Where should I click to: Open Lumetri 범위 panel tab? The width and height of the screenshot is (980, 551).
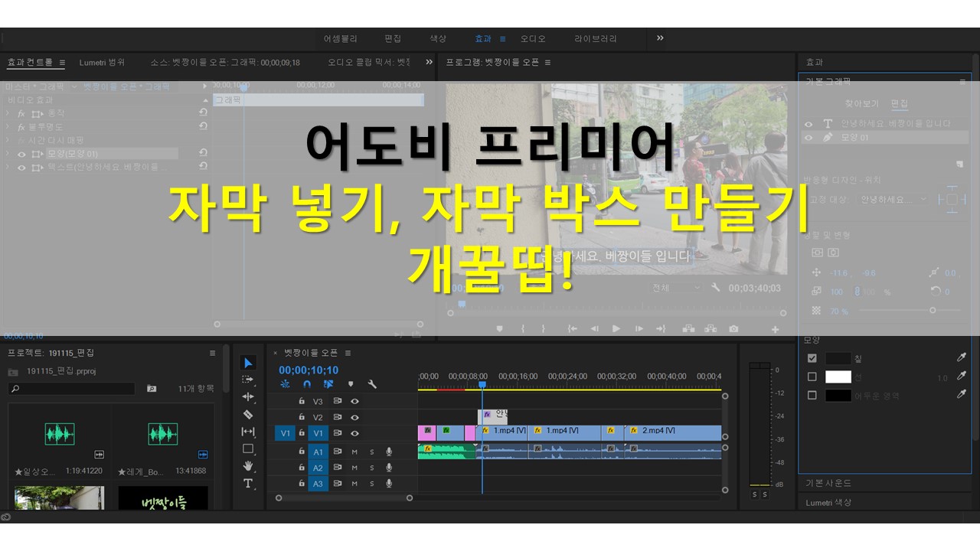(x=102, y=62)
